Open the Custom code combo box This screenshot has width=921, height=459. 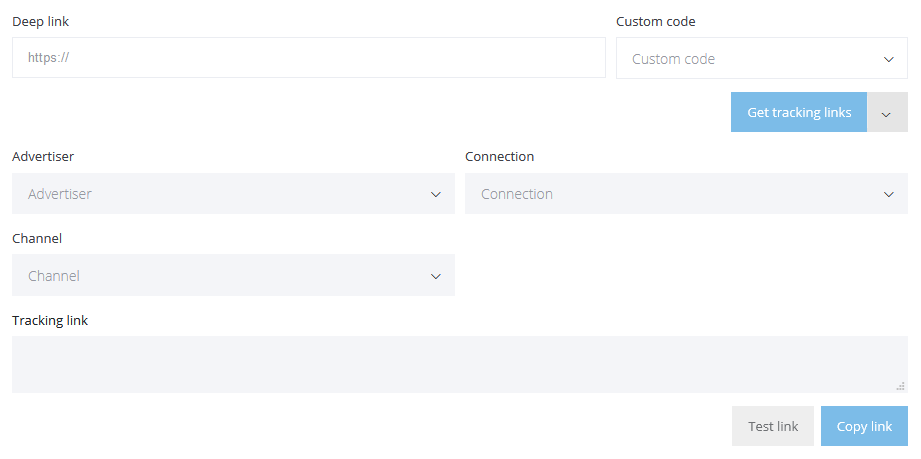click(x=761, y=58)
